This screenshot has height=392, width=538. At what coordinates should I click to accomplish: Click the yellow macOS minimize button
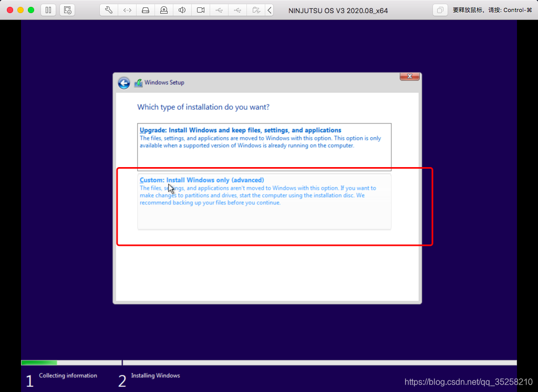pos(20,10)
